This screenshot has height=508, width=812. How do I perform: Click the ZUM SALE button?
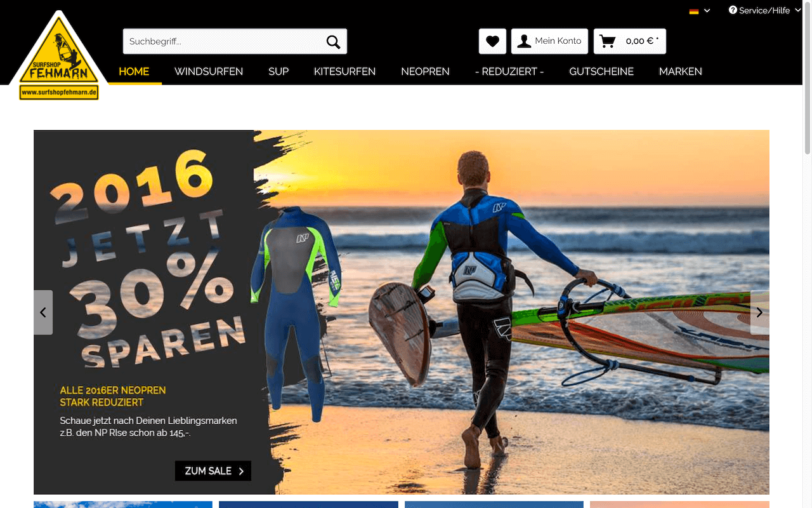(213, 471)
